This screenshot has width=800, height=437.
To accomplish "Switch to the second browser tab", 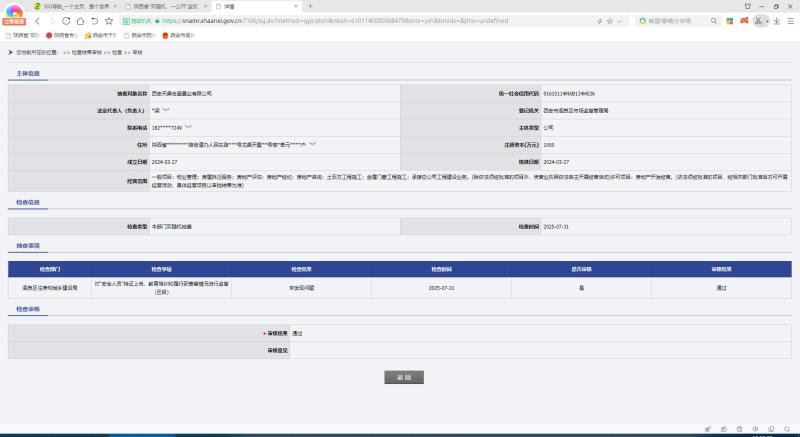I will (158, 5).
